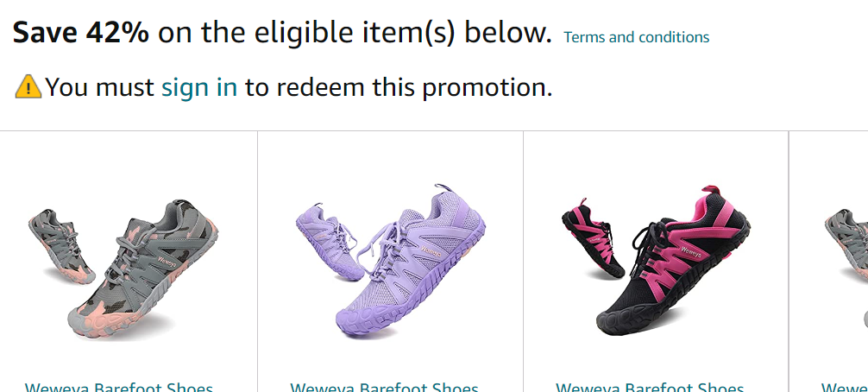Follow the sign in link
The width and height of the screenshot is (868, 392).
(x=199, y=87)
